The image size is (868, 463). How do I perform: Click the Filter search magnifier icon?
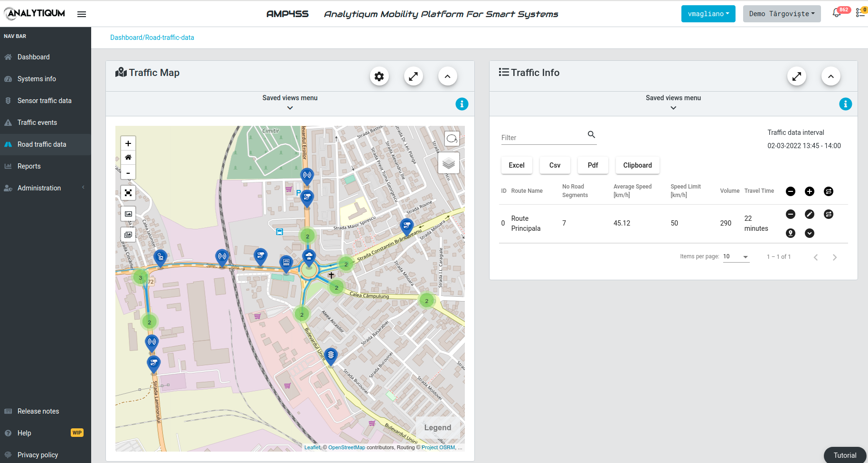(x=591, y=135)
